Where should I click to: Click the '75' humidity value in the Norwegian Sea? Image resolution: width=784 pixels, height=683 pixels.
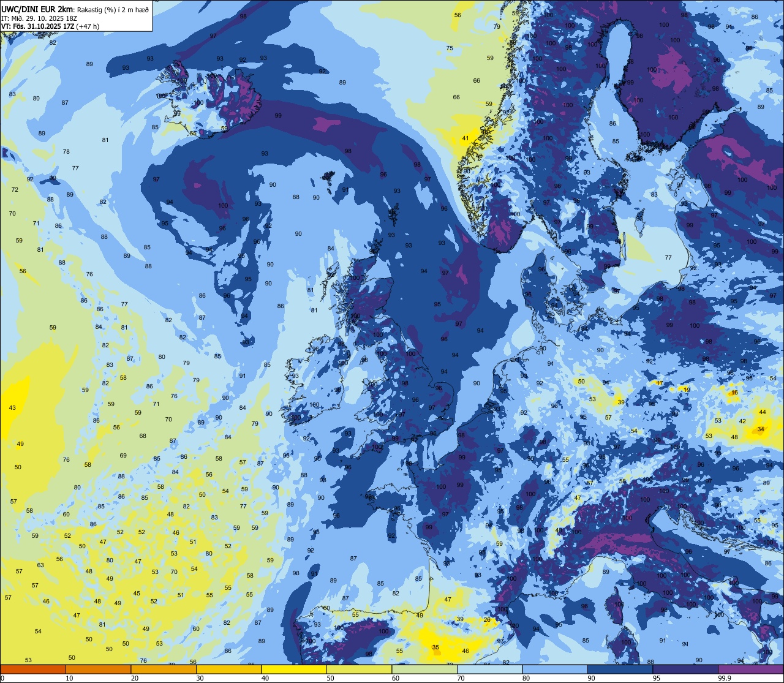click(x=450, y=48)
